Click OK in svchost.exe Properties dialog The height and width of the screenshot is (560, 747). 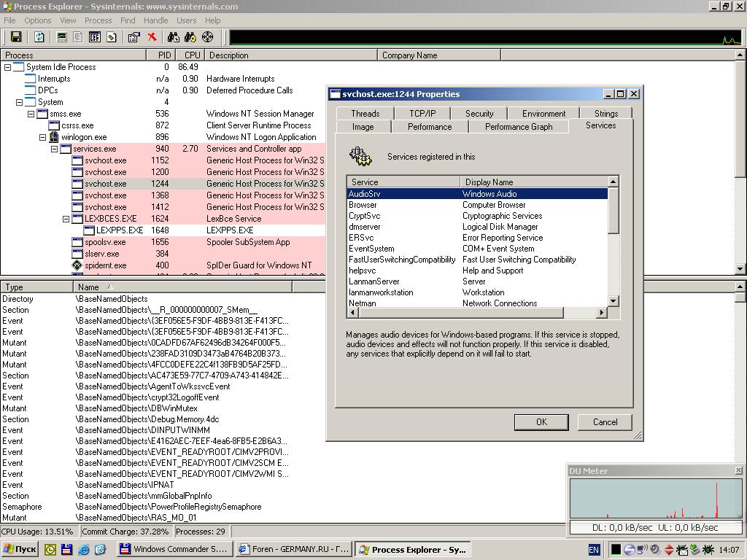click(542, 422)
